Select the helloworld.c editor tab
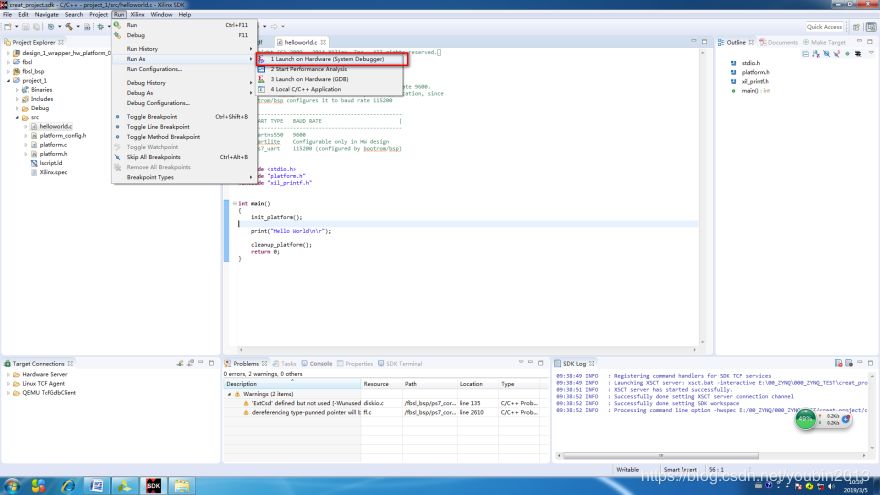This screenshot has width=880, height=495. coord(300,42)
